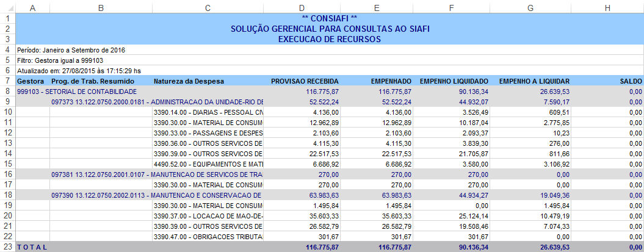Click the 'Atualizado em: 27/08/2015' cell
The width and height of the screenshot is (644, 252).
coord(330,71)
